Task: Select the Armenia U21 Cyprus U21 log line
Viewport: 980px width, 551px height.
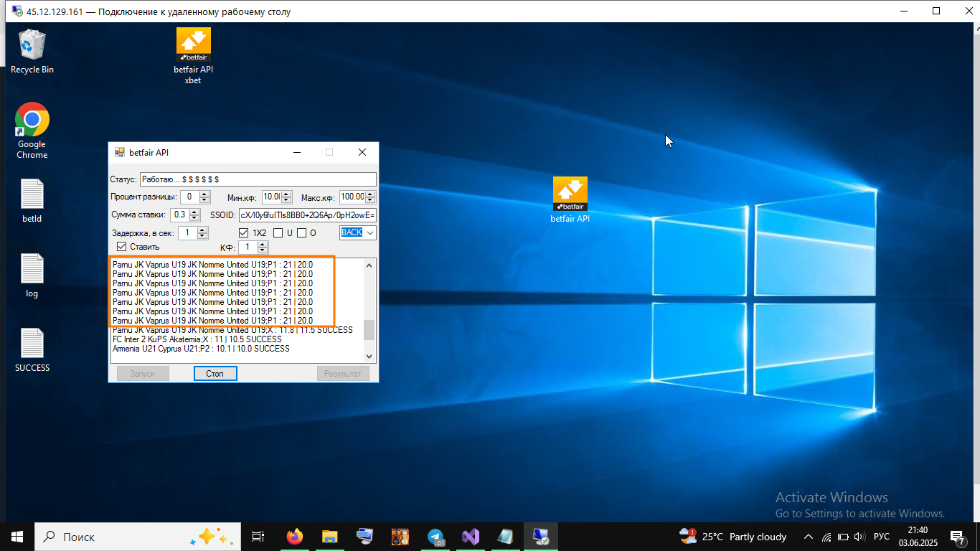Action: point(201,349)
